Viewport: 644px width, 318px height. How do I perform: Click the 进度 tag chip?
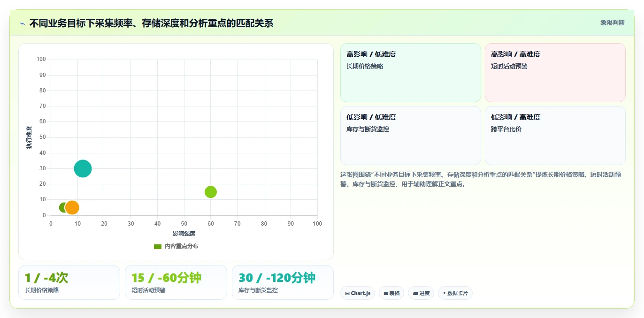pos(421,293)
